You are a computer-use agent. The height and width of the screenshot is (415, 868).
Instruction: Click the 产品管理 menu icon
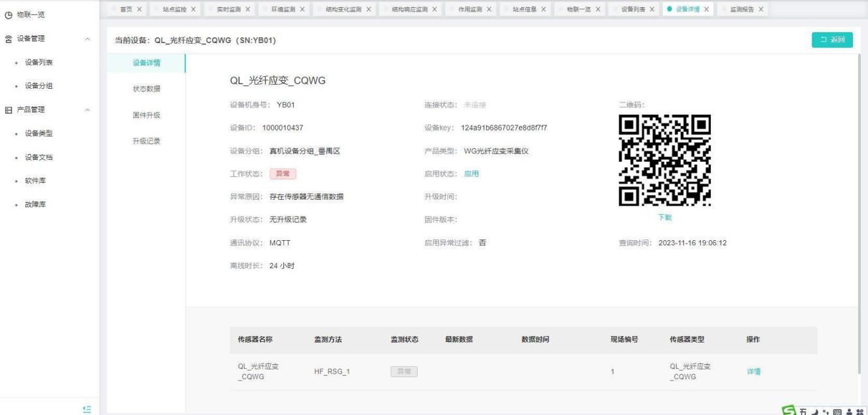coord(7,110)
